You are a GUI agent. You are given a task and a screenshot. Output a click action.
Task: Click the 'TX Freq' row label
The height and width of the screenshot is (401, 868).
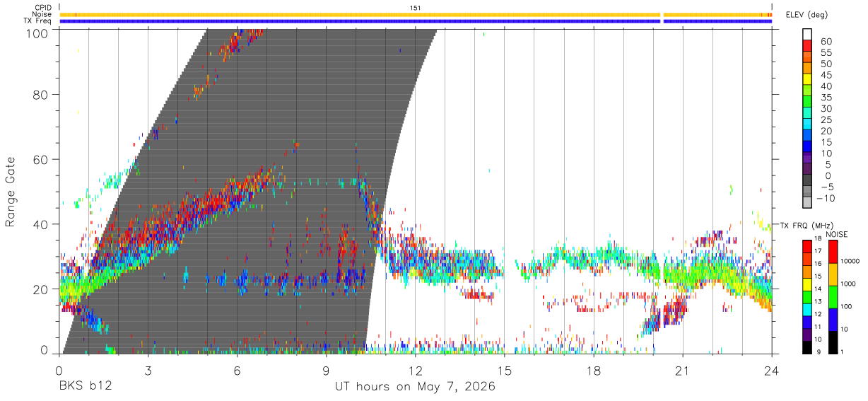39,21
